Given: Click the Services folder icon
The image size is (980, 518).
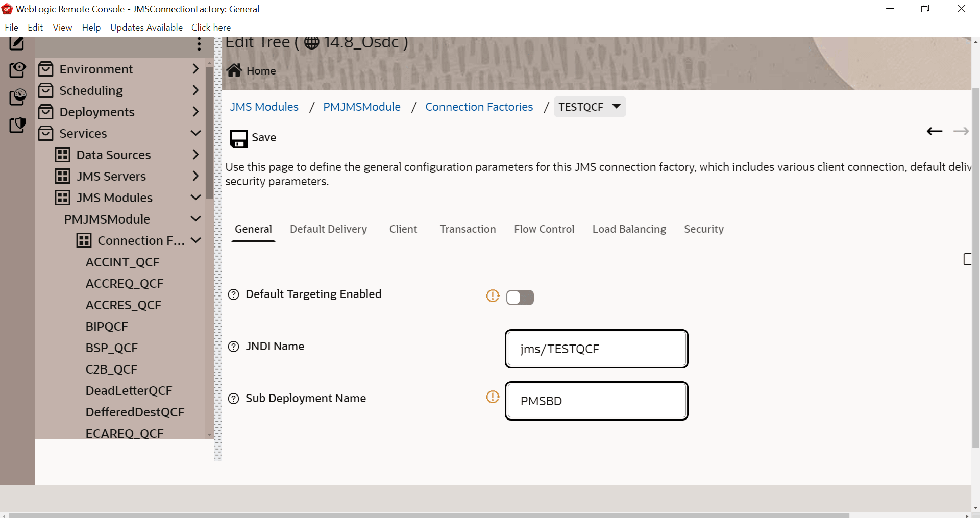Looking at the screenshot, I should pyautogui.click(x=46, y=133).
